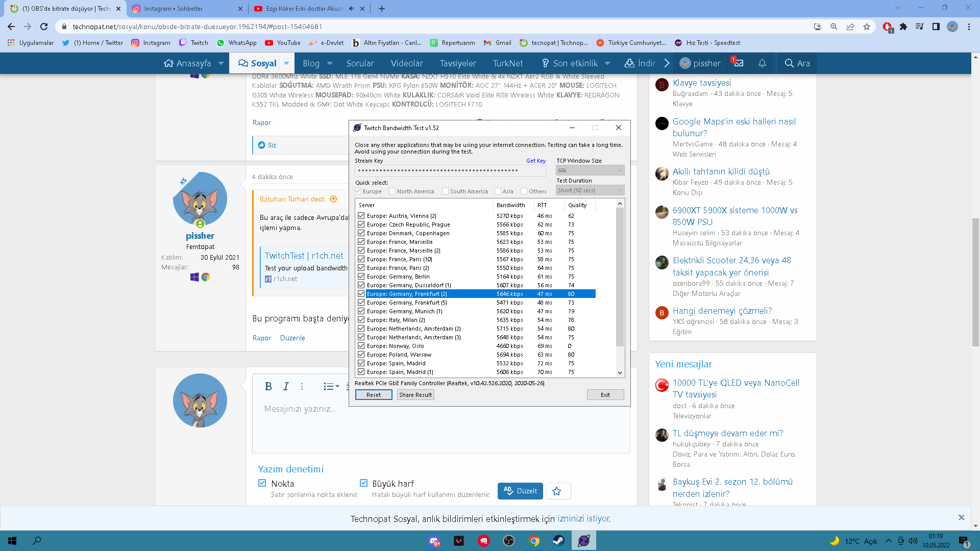Click the Twitch bookmark icon
Viewport: 980px width, 551px height.
point(183,43)
